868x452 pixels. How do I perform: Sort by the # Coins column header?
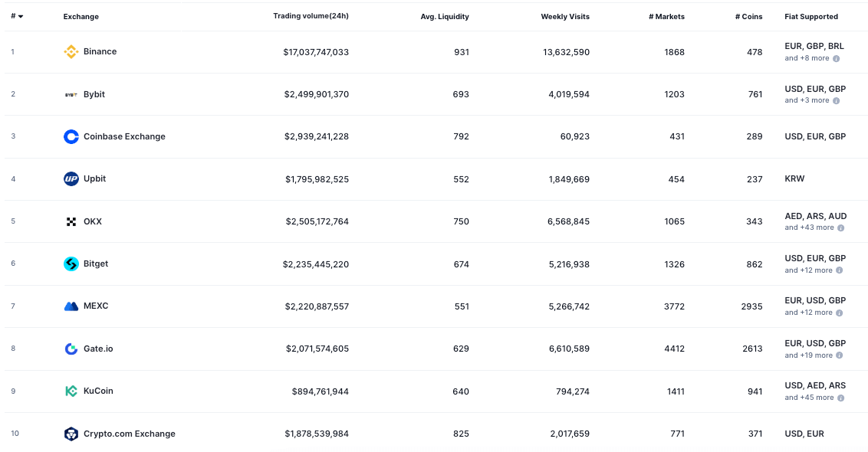click(748, 16)
